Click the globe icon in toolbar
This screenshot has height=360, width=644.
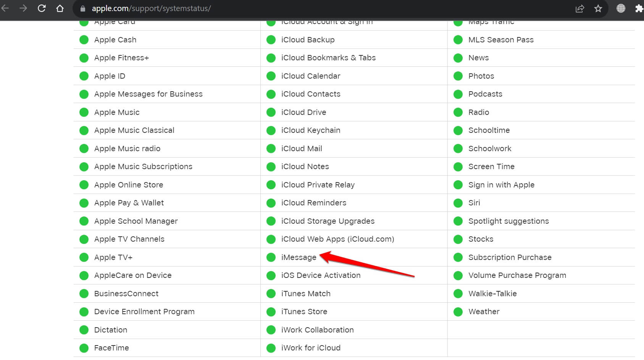point(621,8)
